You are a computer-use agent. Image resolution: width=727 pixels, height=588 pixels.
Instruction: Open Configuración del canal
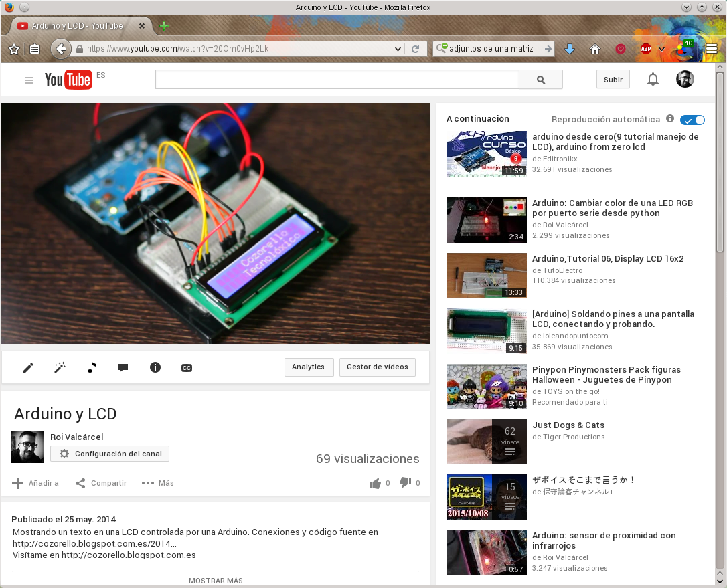click(x=110, y=454)
